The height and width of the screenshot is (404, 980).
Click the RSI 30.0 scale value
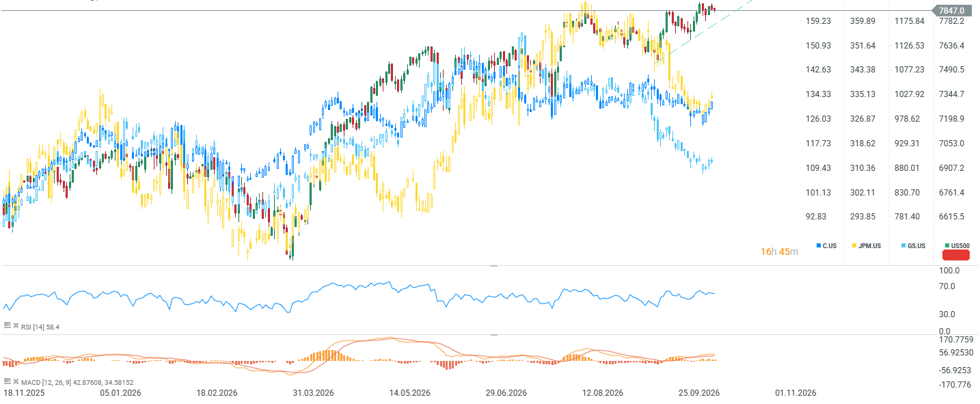click(x=947, y=314)
